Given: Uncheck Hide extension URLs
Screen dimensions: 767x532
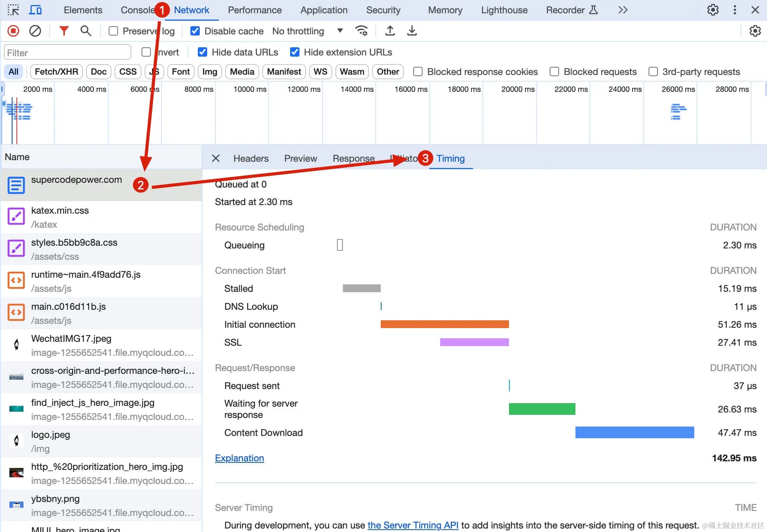Looking at the screenshot, I should (x=294, y=52).
